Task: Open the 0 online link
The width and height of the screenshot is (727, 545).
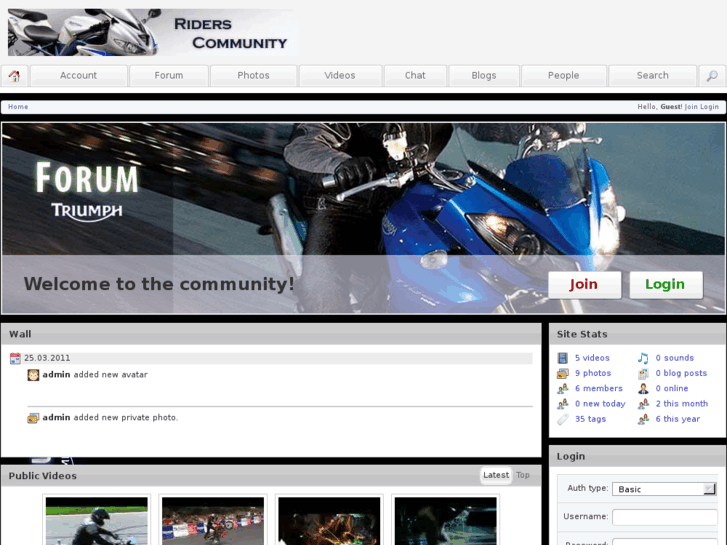Action: tap(672, 389)
